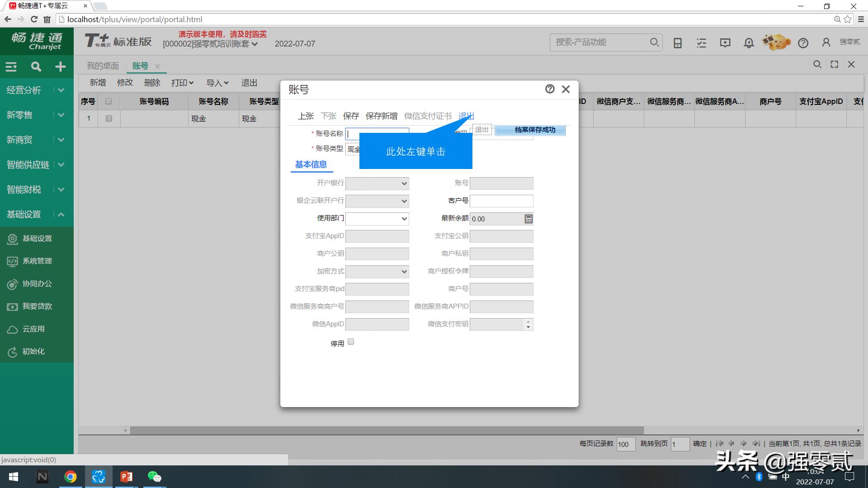This screenshot has height=488, width=868.
Task: Click 保存 to save the account
Action: [x=351, y=116]
